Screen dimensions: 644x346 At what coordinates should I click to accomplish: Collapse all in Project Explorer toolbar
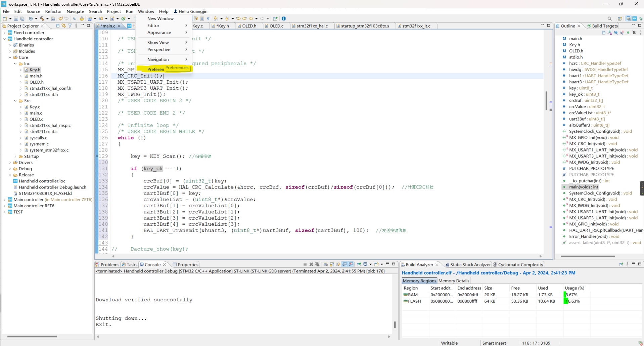(58, 26)
